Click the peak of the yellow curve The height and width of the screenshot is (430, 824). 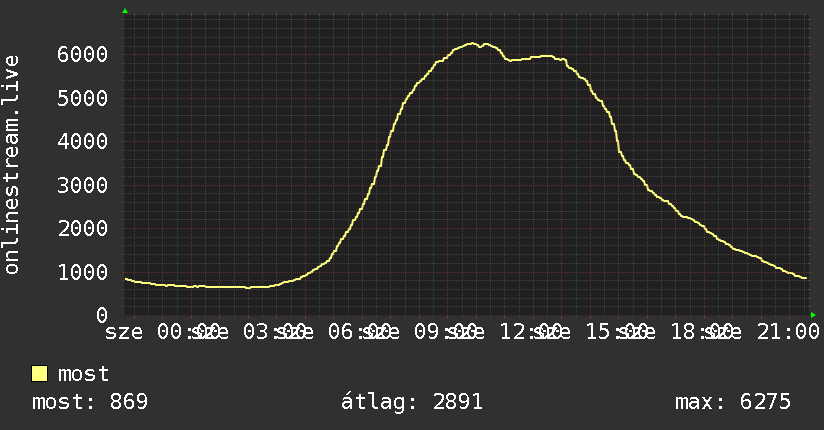pos(472,43)
